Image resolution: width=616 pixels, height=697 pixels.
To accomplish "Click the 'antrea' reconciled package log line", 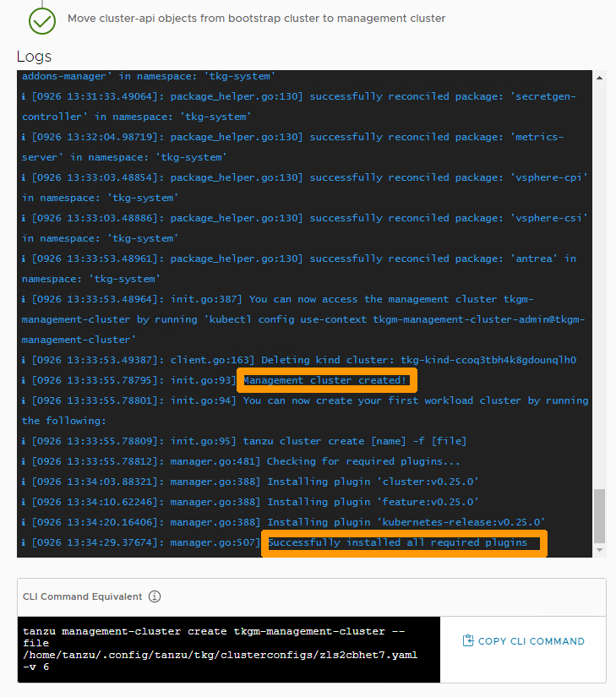I will (x=299, y=269).
